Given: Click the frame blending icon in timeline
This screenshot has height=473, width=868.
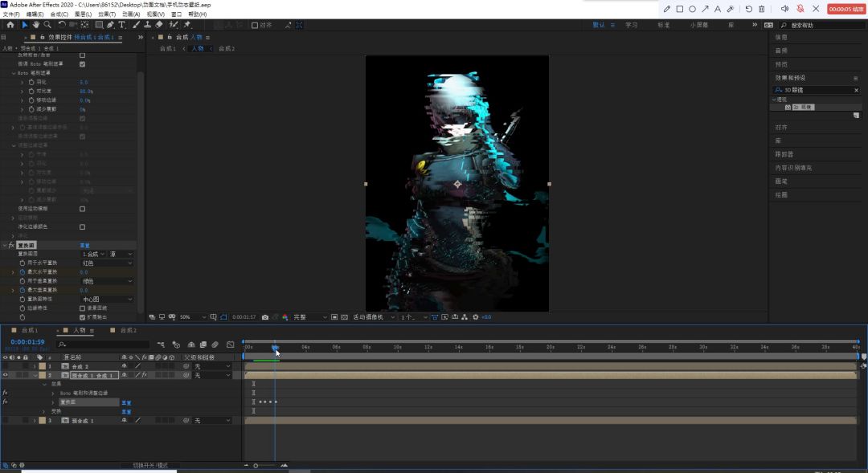Looking at the screenshot, I should coord(203,345).
